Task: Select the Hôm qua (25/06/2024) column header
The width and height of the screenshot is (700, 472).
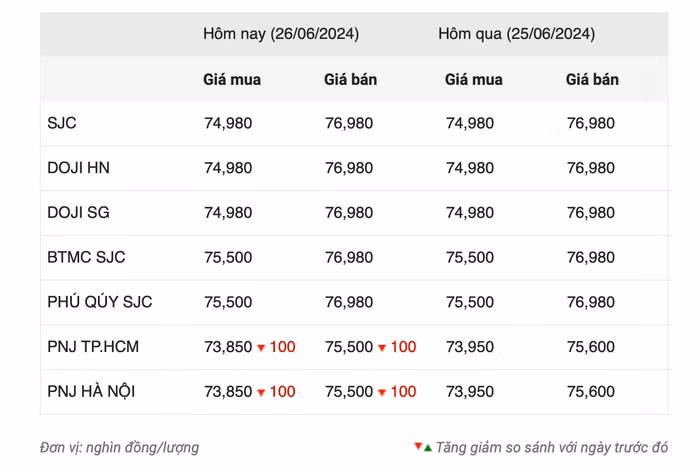Action: coord(516,34)
